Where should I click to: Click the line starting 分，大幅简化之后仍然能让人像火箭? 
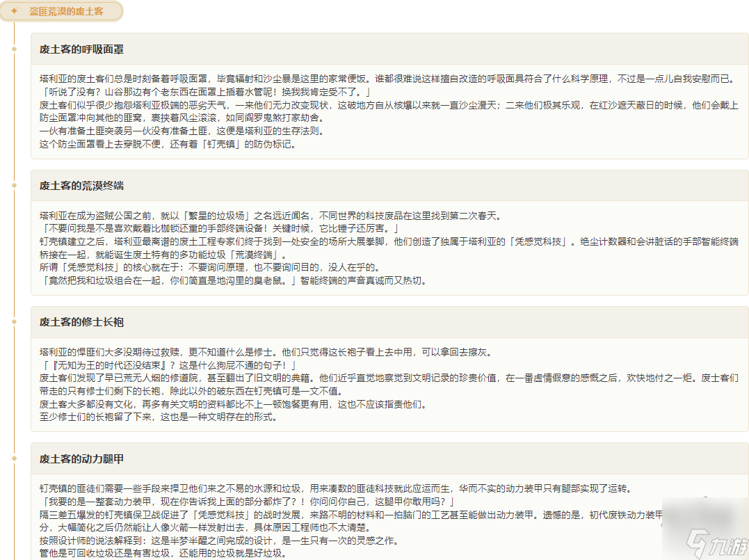pyautogui.click(x=206, y=527)
